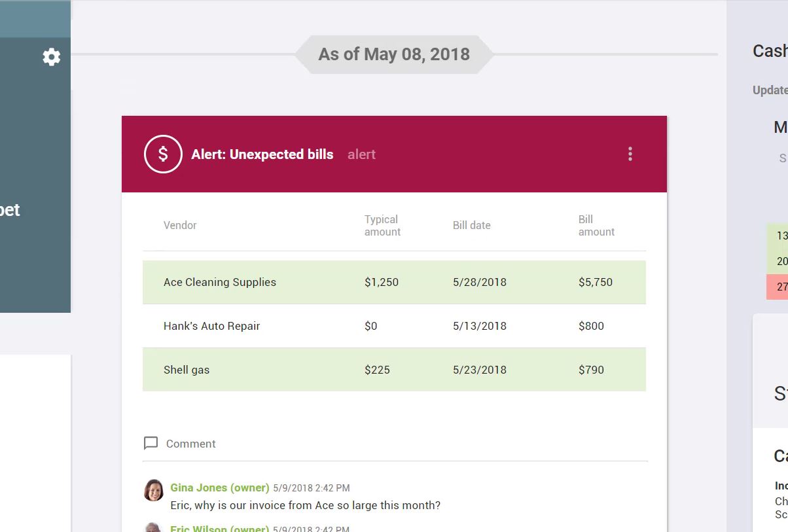Select the Shell gas vendor cell
Image resolution: width=788 pixels, height=532 pixels.
point(187,370)
